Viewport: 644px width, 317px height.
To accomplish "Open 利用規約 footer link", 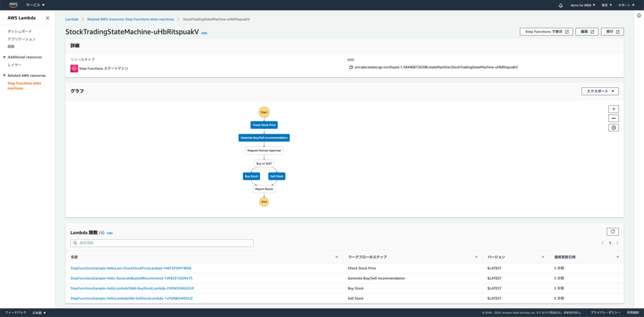I will pos(632,312).
